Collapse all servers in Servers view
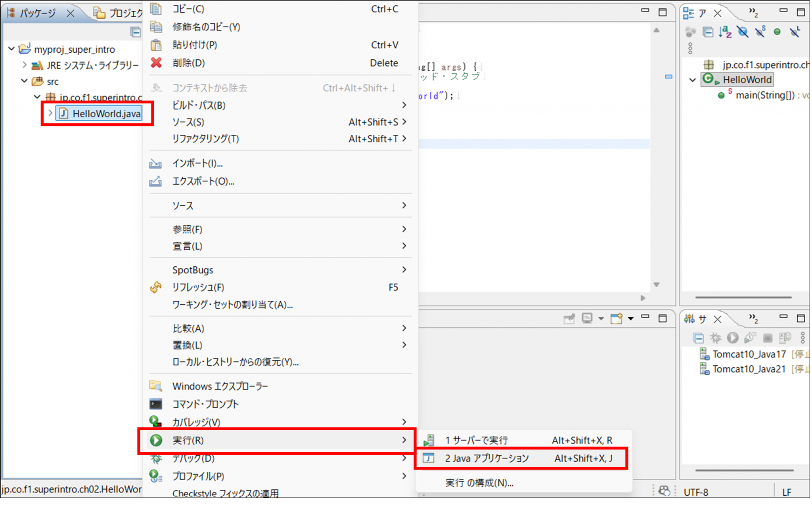This screenshot has height=506, width=812. (x=698, y=338)
